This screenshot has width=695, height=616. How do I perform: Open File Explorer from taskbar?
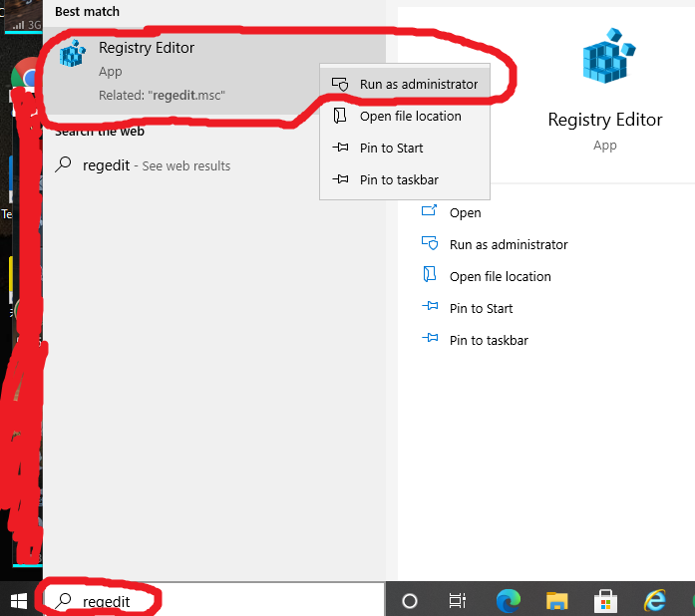(x=556, y=601)
